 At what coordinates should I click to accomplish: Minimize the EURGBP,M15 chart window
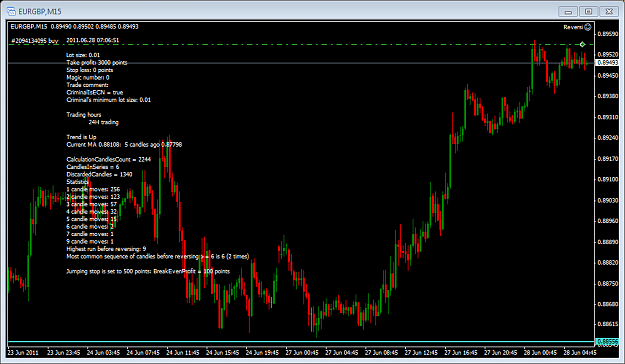pos(568,12)
